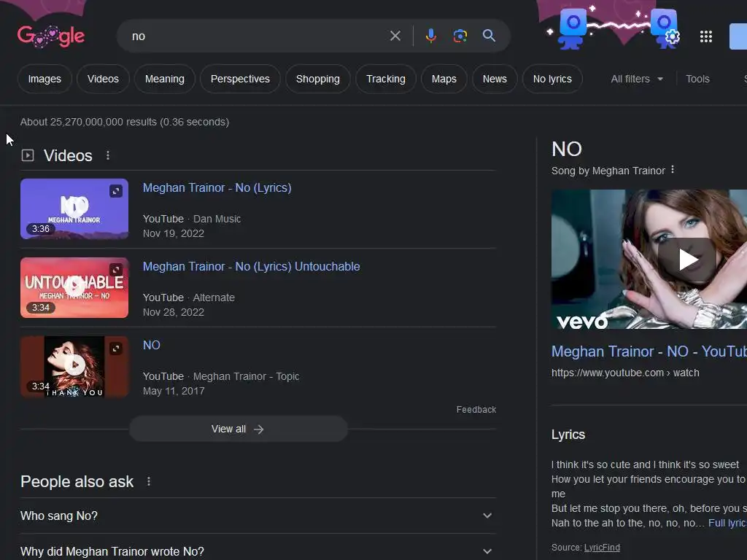747x560 pixels.
Task: Select the Shopping filter chip
Action: (318, 79)
